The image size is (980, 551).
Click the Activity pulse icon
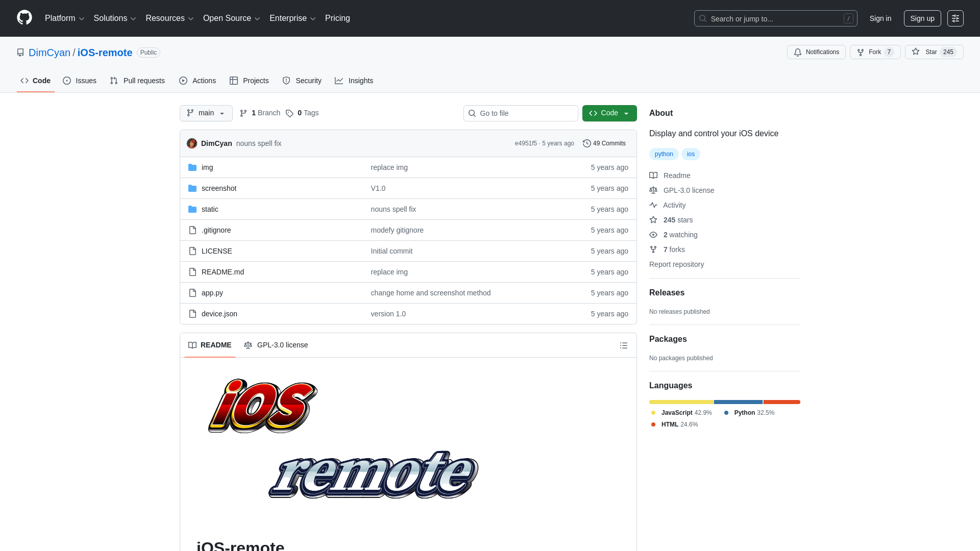(x=653, y=205)
